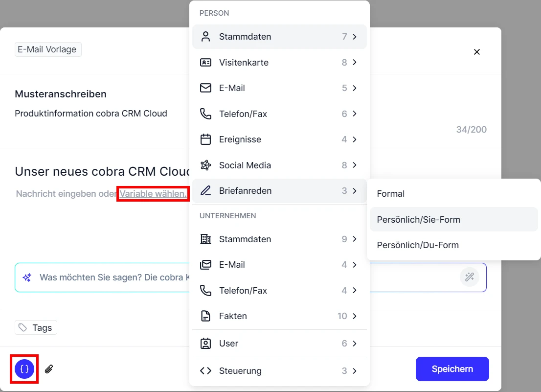Select the attachment paperclip icon
Screen dimensions: 541x392
tap(48, 369)
